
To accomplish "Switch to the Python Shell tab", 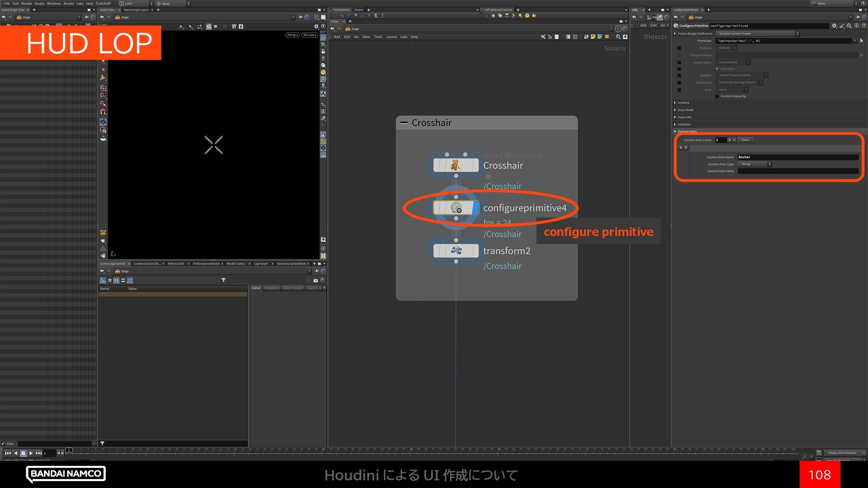I will (x=175, y=263).
